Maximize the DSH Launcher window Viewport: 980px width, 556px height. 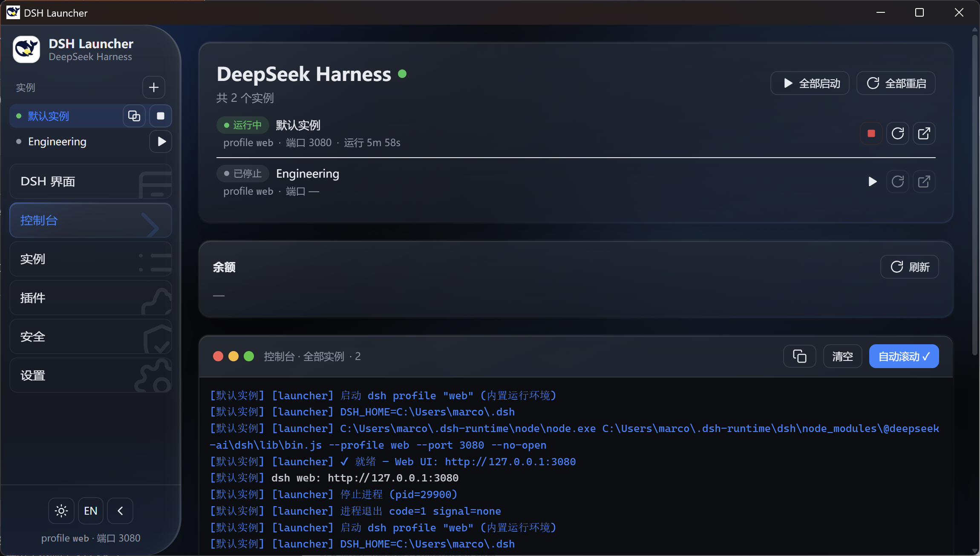click(x=919, y=12)
